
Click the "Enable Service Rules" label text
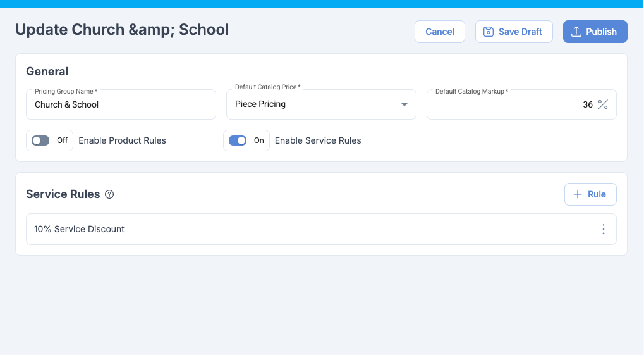pyautogui.click(x=318, y=140)
